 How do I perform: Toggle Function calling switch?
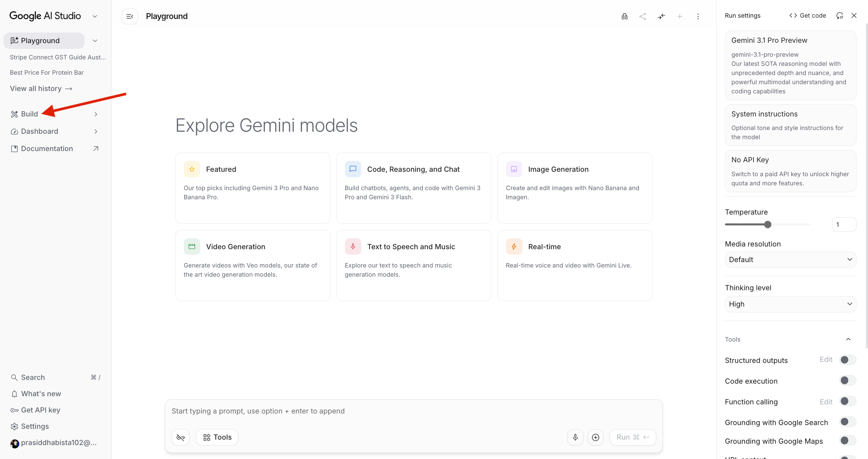coord(848,401)
